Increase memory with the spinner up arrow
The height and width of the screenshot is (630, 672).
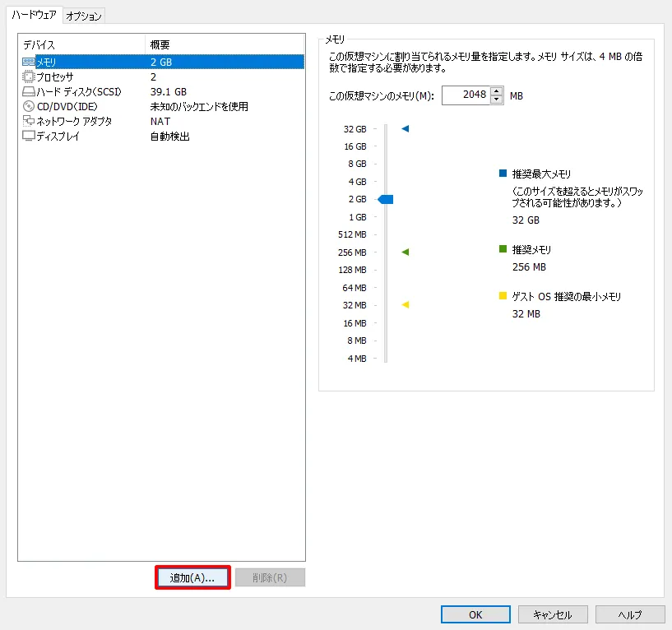point(496,90)
